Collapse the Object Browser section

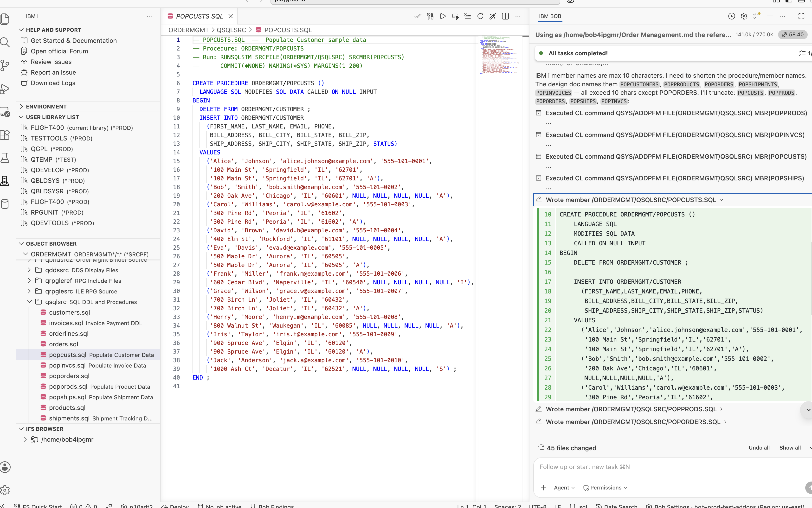coord(21,244)
